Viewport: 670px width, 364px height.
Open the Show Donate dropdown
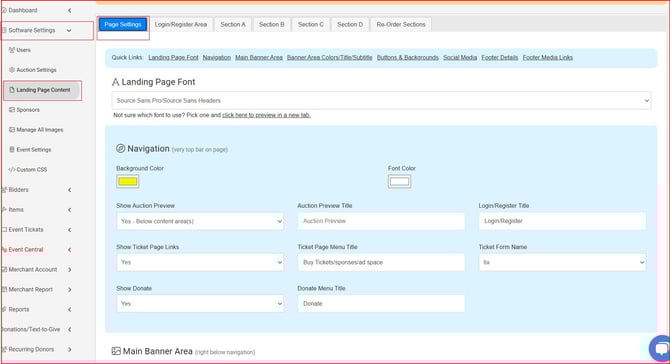click(x=200, y=304)
